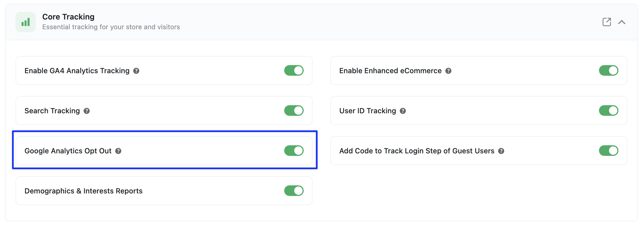Click the Essential tracking for your store subtitle
Viewport: 644px width, 226px height.
[111, 27]
